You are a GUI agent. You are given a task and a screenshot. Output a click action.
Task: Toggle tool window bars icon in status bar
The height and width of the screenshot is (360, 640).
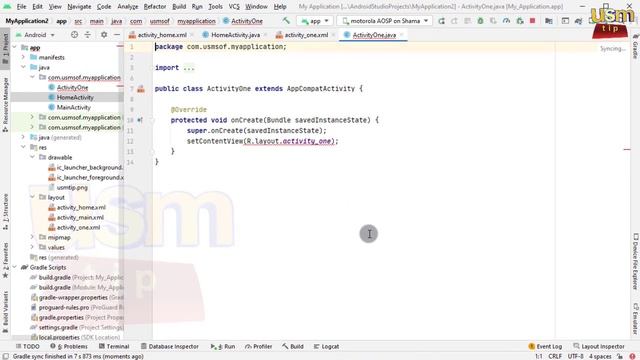click(5, 356)
